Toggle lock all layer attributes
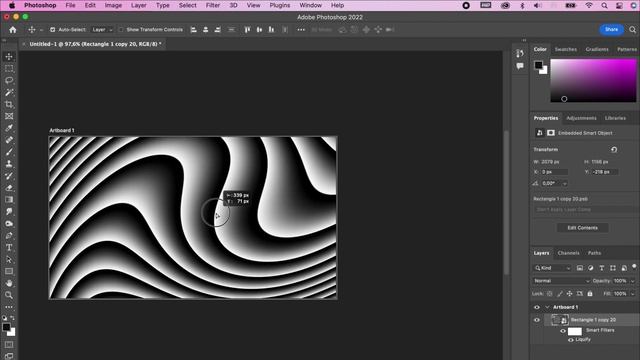Viewport: 640px width, 360px height. 590,294
